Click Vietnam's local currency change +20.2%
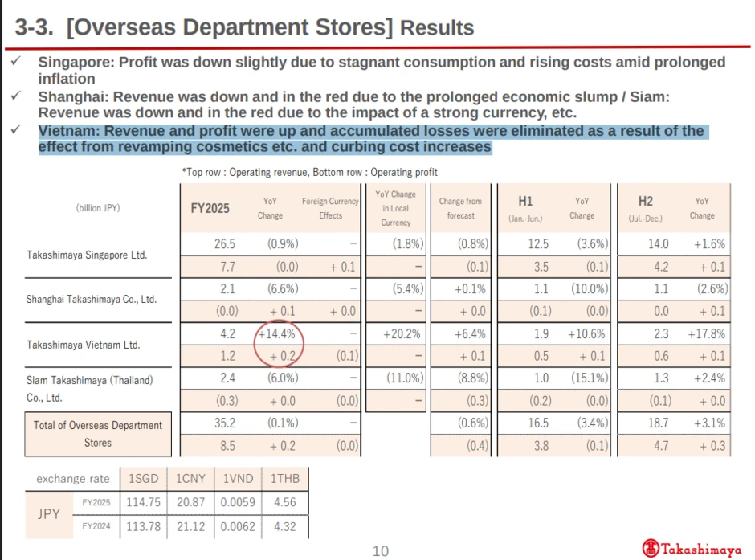 pos(402,333)
